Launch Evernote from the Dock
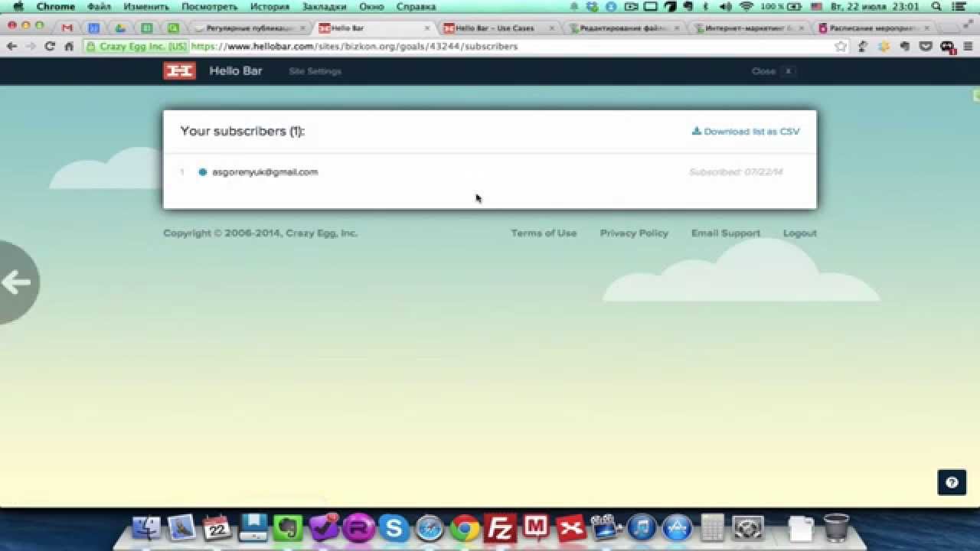The image size is (980, 551). click(x=288, y=528)
